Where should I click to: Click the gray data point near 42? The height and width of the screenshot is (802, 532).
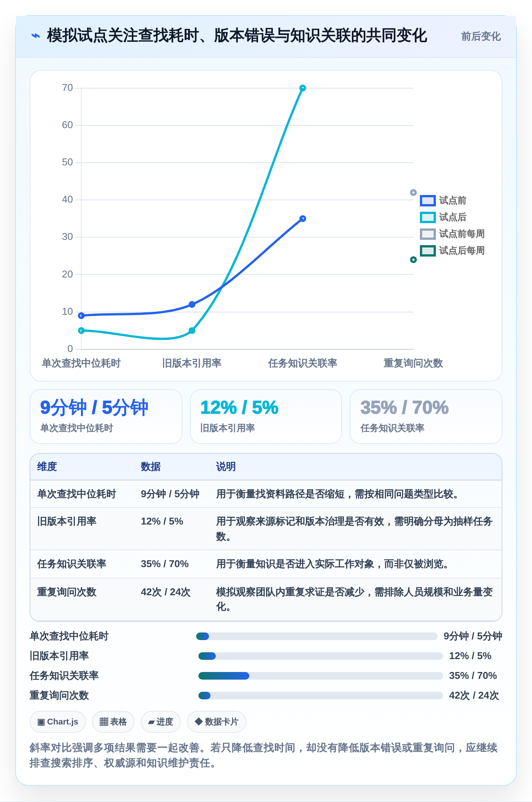coord(413,193)
